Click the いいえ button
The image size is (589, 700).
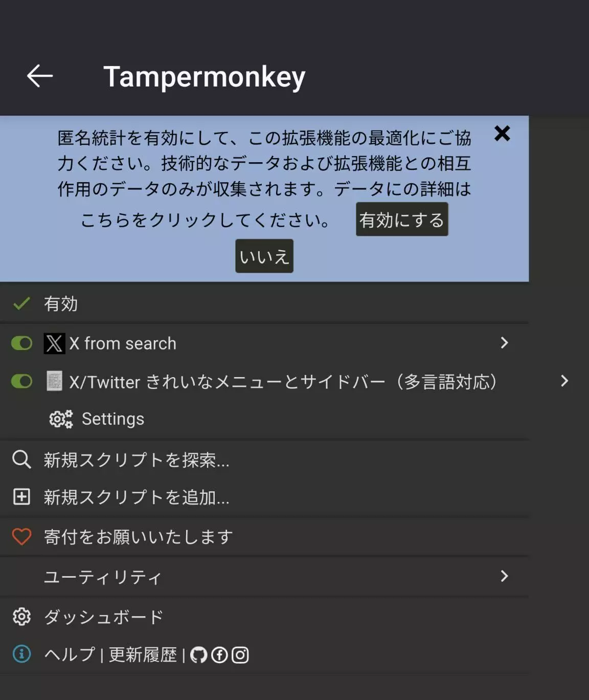click(x=264, y=256)
